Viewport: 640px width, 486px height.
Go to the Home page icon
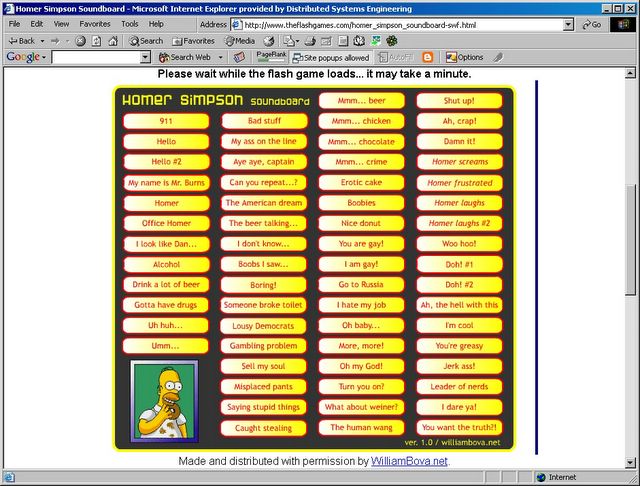click(x=113, y=41)
